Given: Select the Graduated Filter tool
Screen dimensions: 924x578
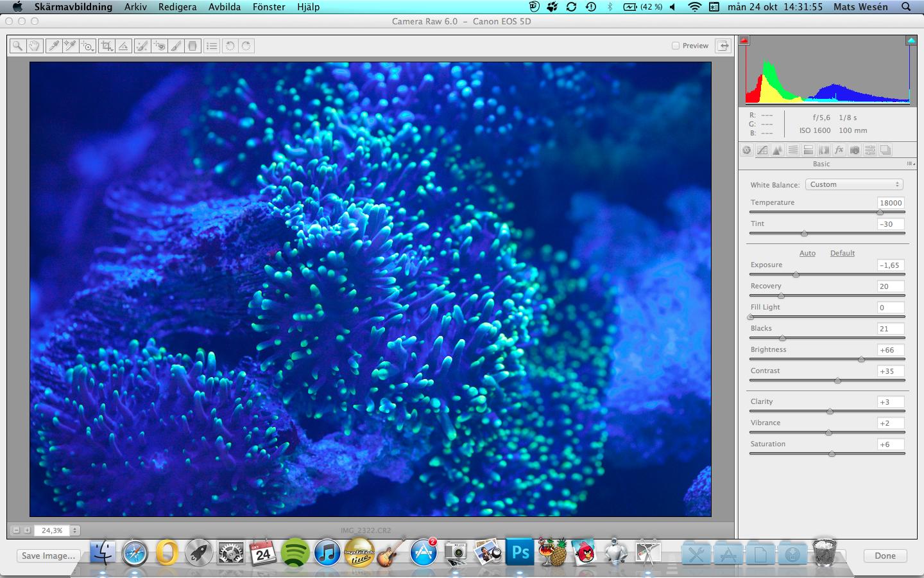Looking at the screenshot, I should pos(193,46).
